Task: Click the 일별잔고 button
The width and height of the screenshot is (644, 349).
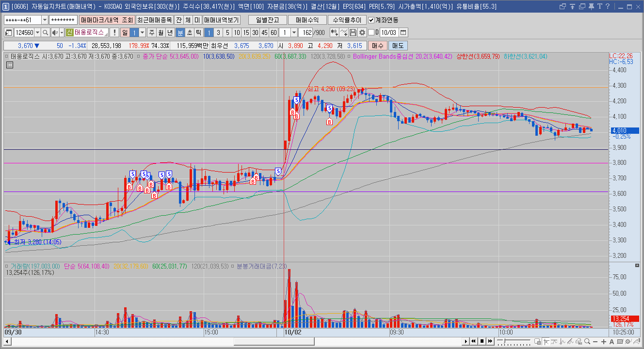Action: [267, 20]
